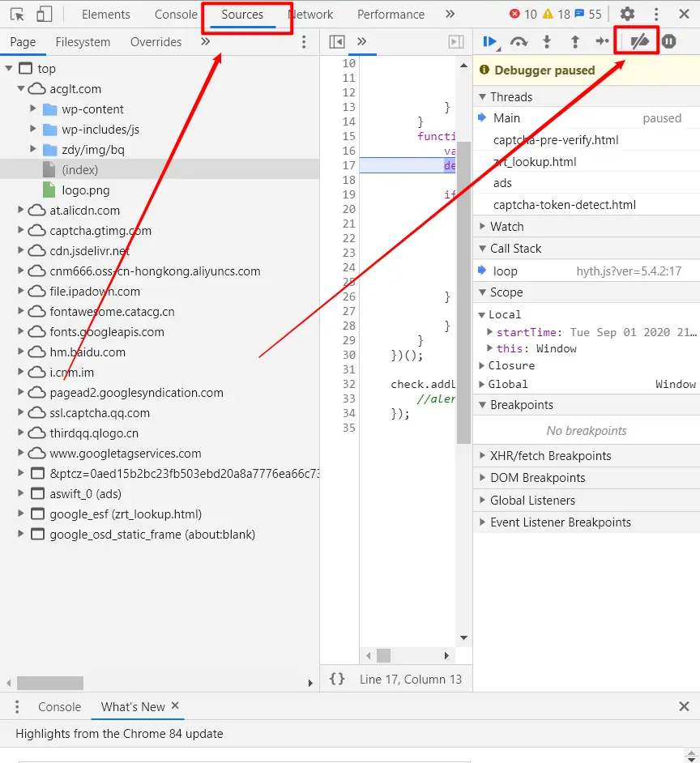Click the Pause on exceptions icon
The width and height of the screenshot is (700, 763).
[668, 41]
